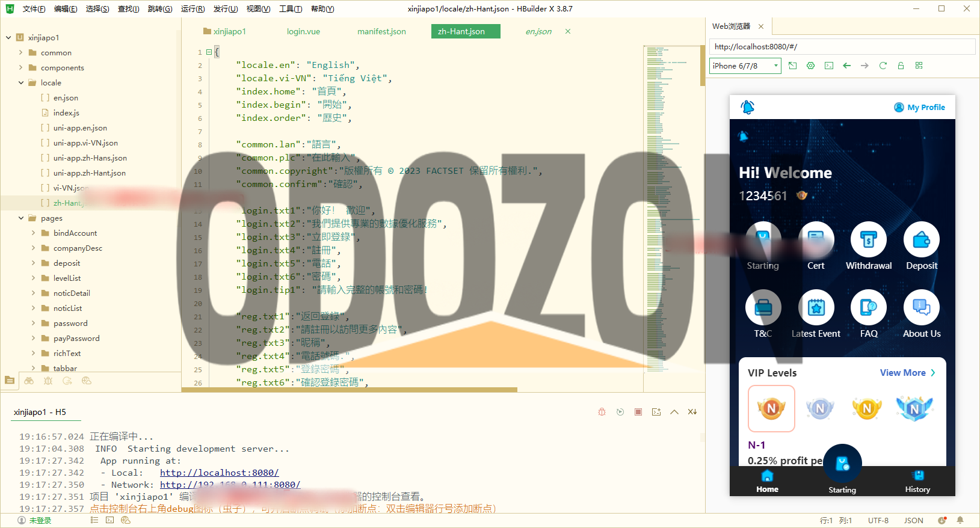Clear console output with X arrow icon

click(692, 412)
